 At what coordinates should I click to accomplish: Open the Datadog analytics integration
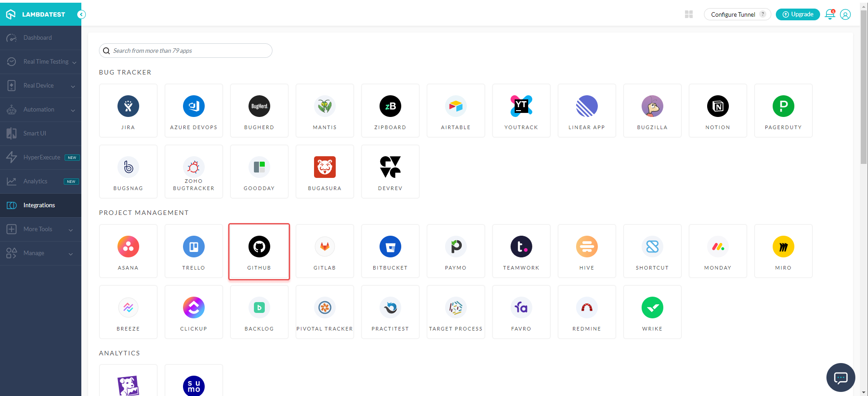click(128, 381)
